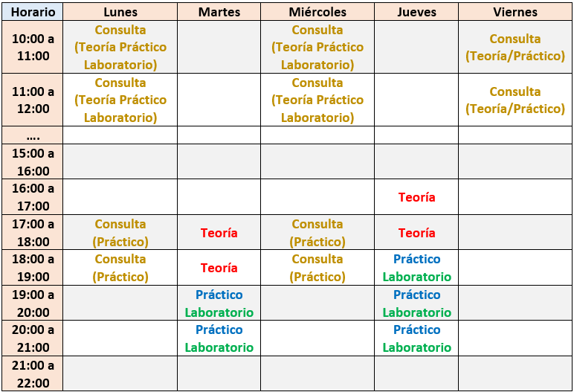Click Viernes Consulta cell at 10:00
Image resolution: width=574 pixels, height=392 pixels.
point(515,47)
